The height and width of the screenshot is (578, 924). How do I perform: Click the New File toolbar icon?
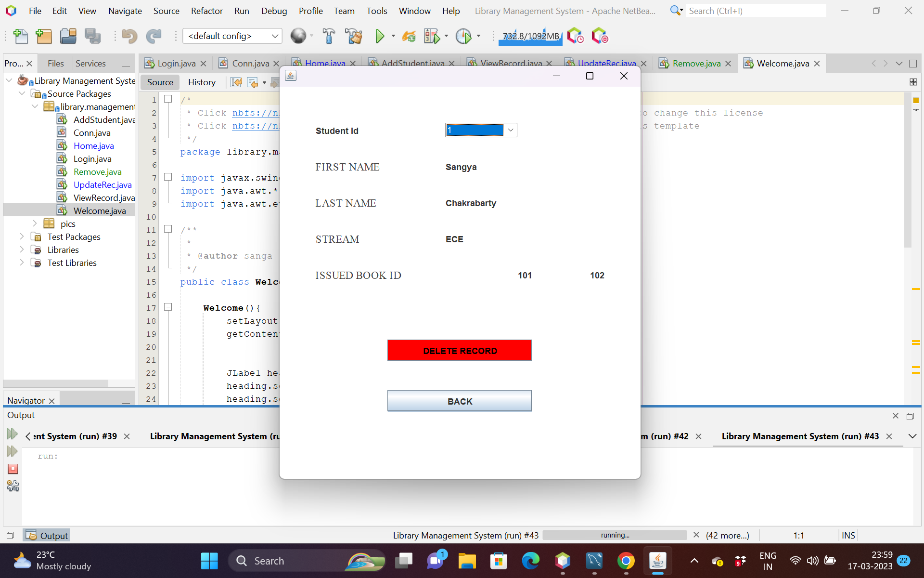(20, 36)
